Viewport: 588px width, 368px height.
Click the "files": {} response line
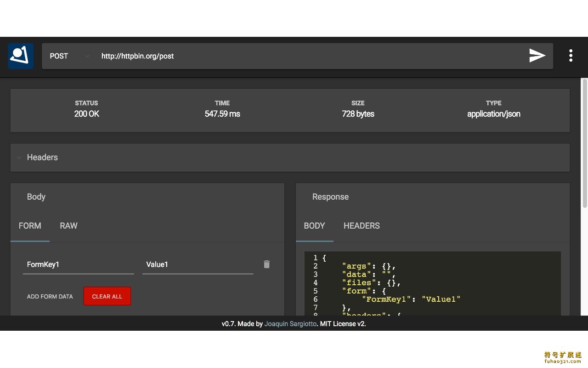[371, 283]
